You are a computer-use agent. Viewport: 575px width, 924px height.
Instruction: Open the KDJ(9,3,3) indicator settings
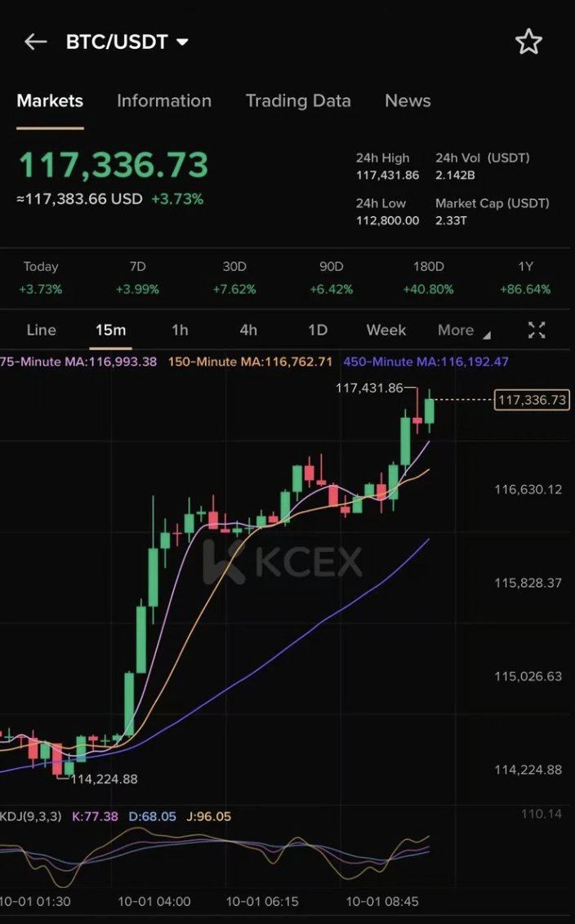coord(31,816)
